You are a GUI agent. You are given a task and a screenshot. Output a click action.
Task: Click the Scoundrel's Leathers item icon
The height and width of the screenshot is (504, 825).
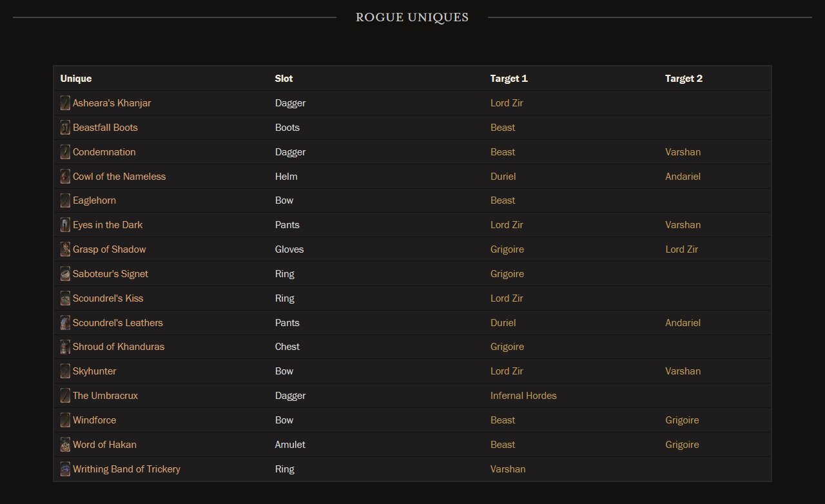click(65, 323)
